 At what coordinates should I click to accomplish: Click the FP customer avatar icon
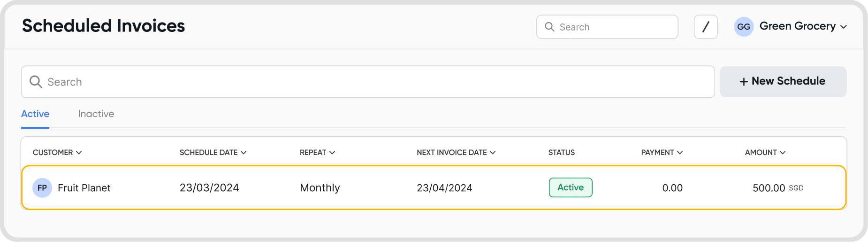(42, 188)
